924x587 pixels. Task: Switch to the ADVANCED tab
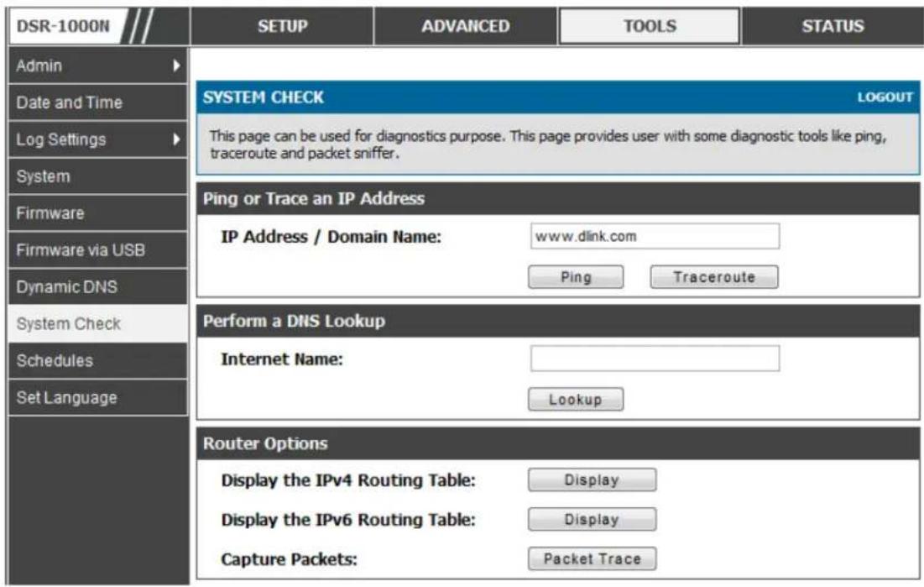pos(466,26)
